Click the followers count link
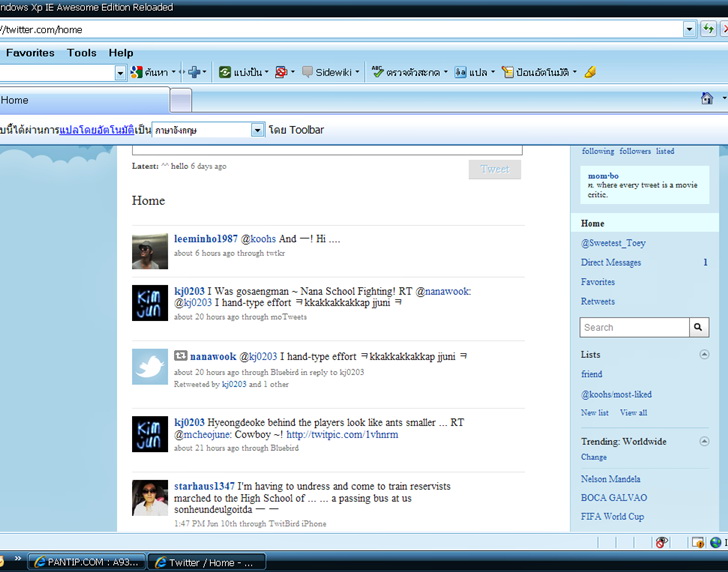 click(x=635, y=151)
